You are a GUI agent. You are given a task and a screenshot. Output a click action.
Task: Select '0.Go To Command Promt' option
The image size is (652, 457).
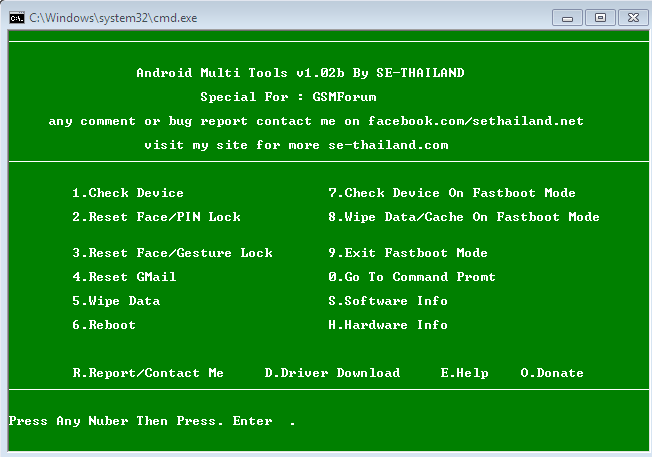point(412,277)
